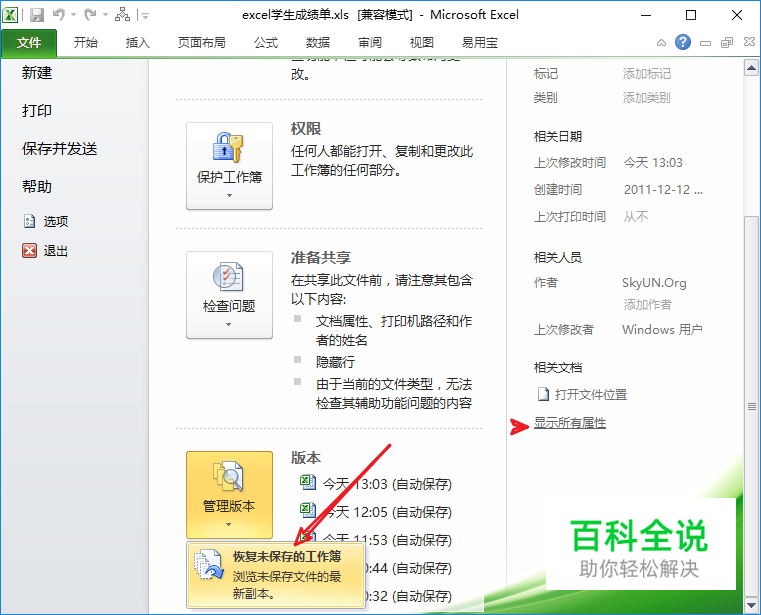Click the Save icon in quick access toolbar
The image size is (761, 615).
click(37, 15)
